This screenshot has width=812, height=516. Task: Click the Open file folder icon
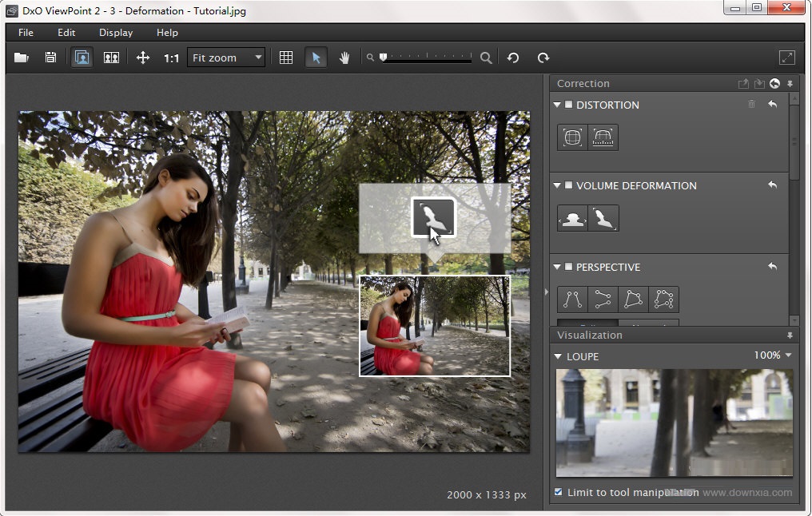pos(22,58)
